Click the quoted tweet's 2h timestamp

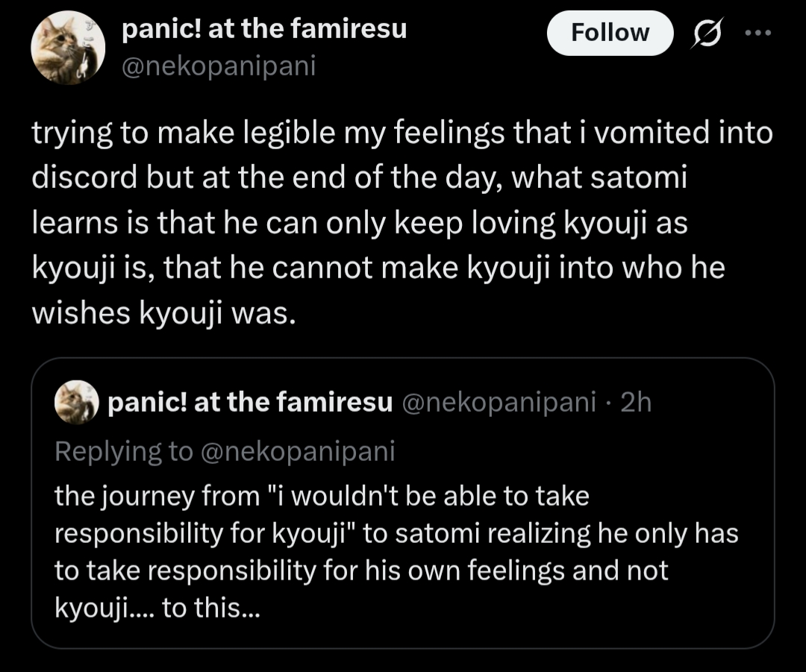point(636,403)
